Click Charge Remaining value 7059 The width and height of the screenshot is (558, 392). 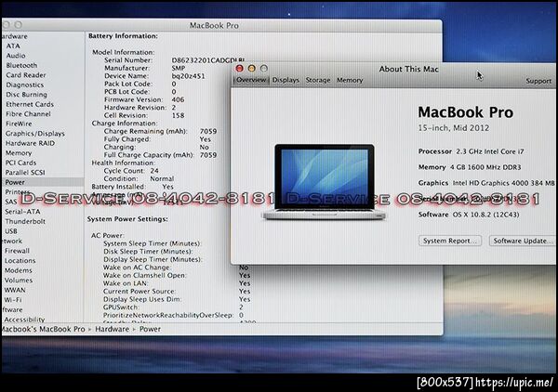tap(208, 131)
